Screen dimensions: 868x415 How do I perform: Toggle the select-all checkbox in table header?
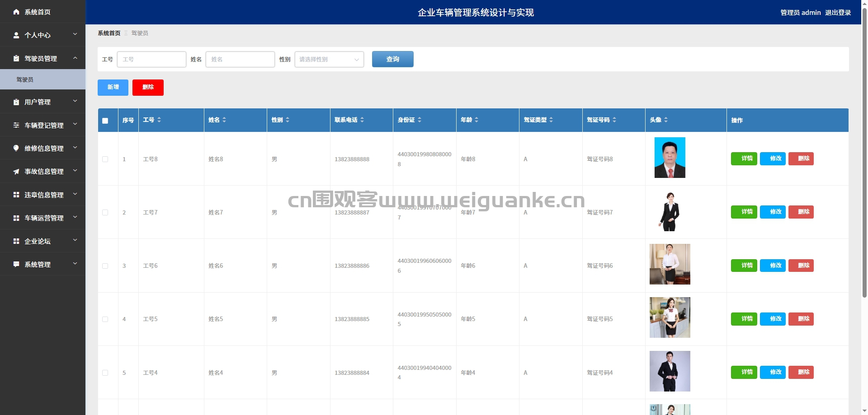pos(105,121)
